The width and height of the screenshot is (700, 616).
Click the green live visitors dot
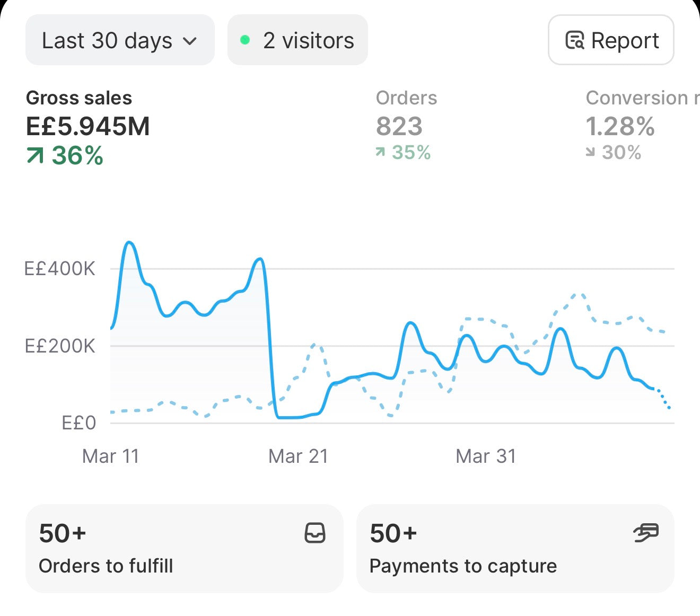pos(245,40)
